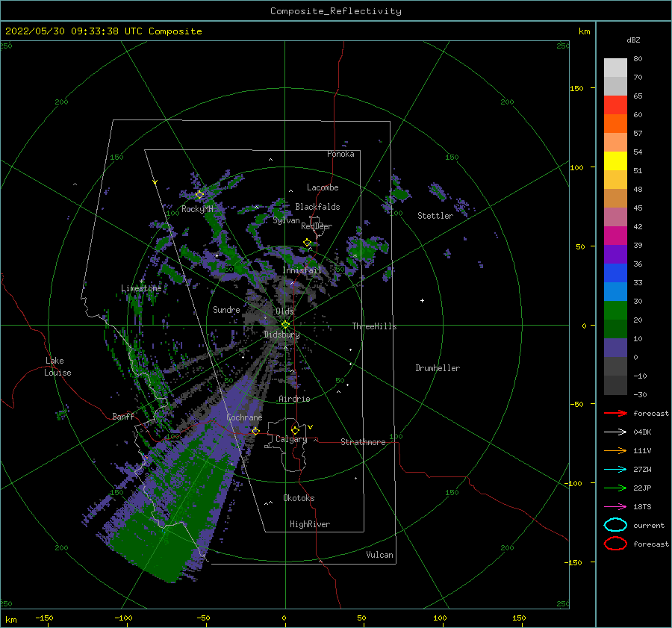Click the Composite_Reflectivity title
Image resolution: width=672 pixels, height=628 pixels.
point(335,11)
